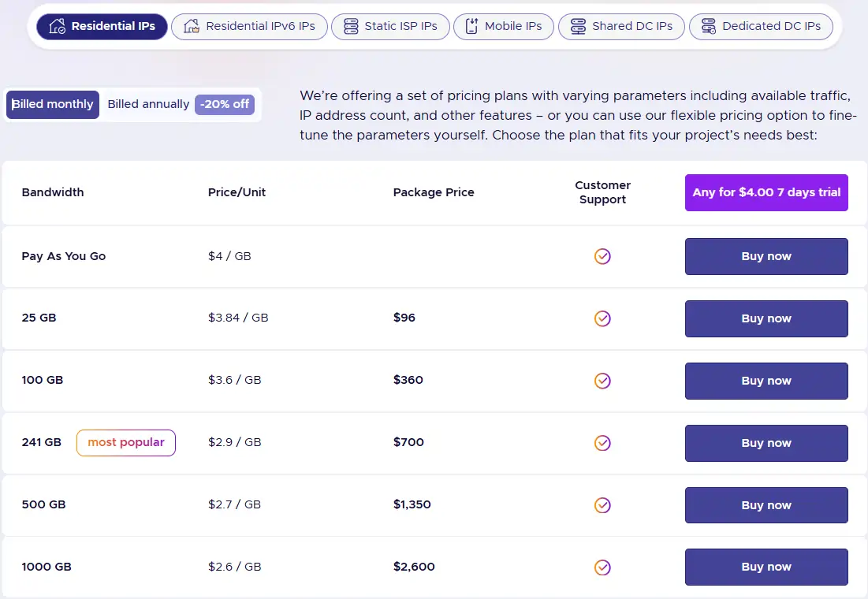The image size is (868, 599).
Task: Click the support checkmark for the 241 GB plan
Action: point(602,443)
